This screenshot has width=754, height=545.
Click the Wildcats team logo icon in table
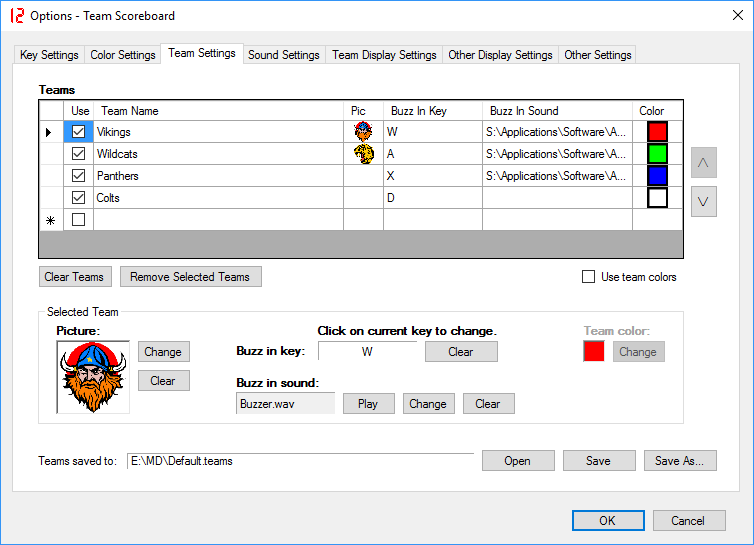[363, 154]
